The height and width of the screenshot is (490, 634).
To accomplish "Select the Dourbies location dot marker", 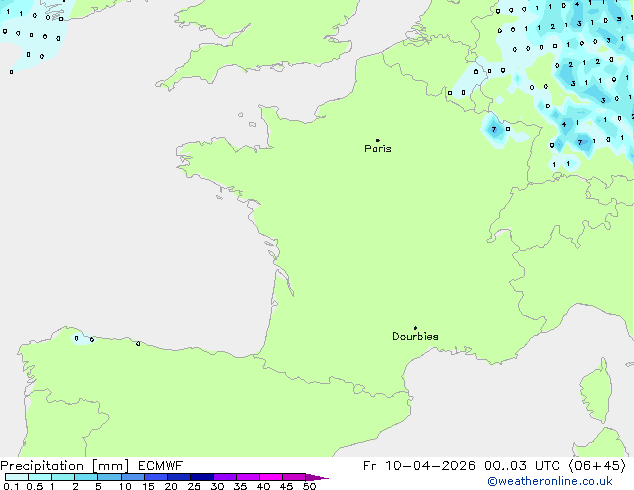I will [415, 328].
